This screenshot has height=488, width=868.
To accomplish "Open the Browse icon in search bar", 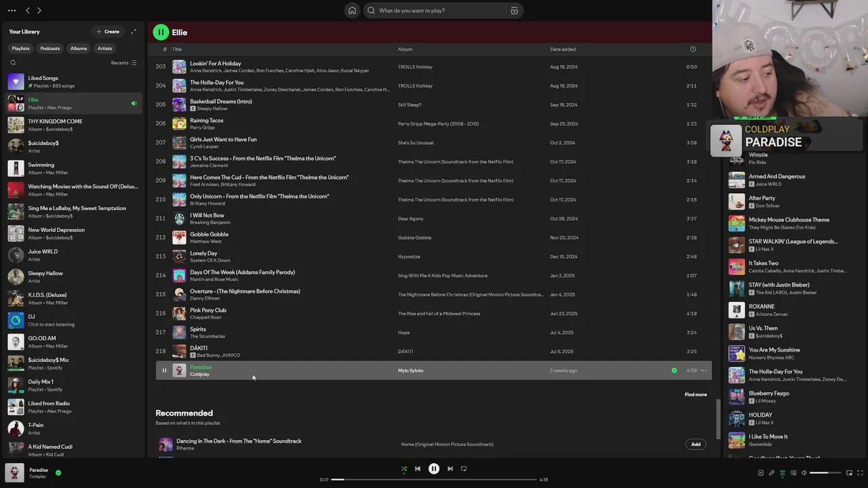I will [514, 10].
